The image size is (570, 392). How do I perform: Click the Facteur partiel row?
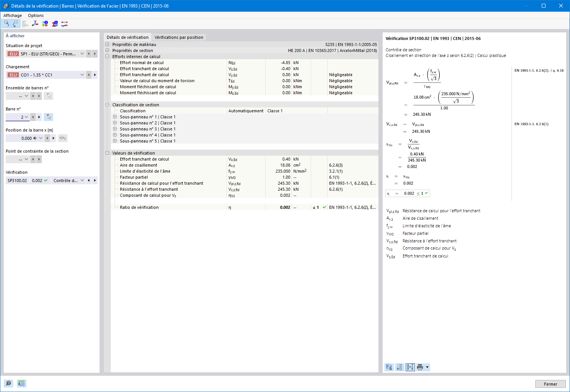click(245, 177)
